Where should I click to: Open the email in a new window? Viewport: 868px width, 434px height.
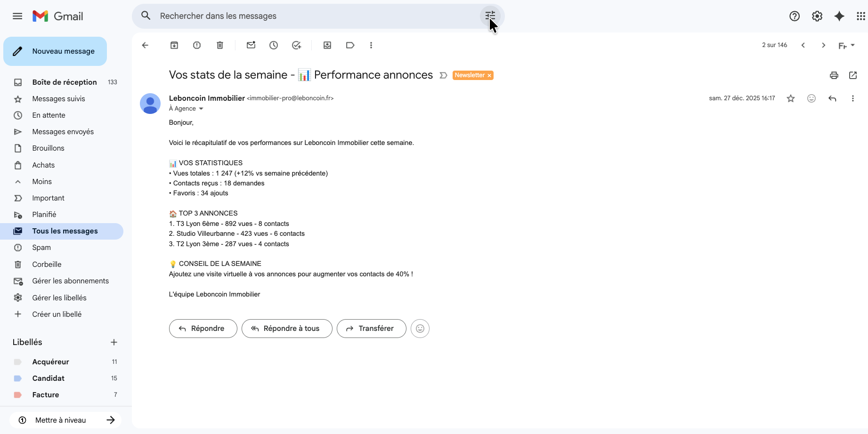tap(853, 75)
